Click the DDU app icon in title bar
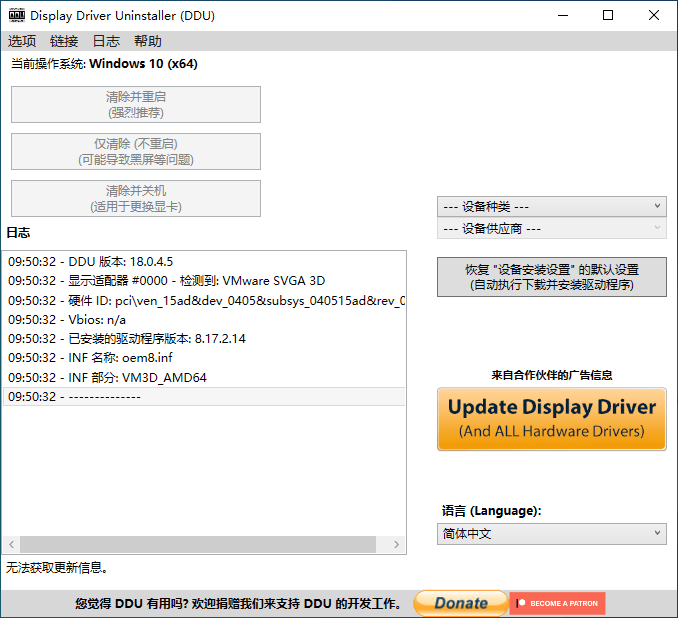Image resolution: width=678 pixels, height=618 pixels. tap(16, 16)
